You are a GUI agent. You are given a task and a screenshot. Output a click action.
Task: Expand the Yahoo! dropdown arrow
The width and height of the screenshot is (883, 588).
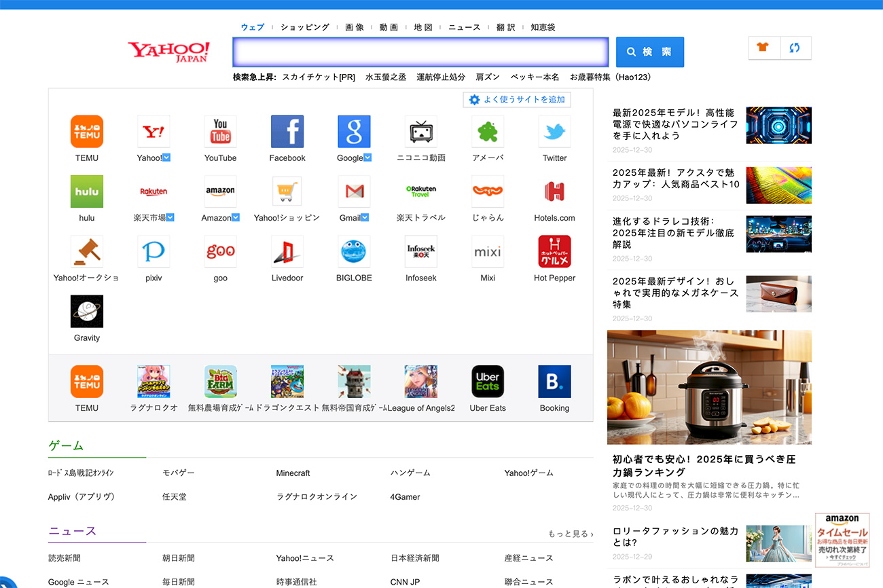167,158
